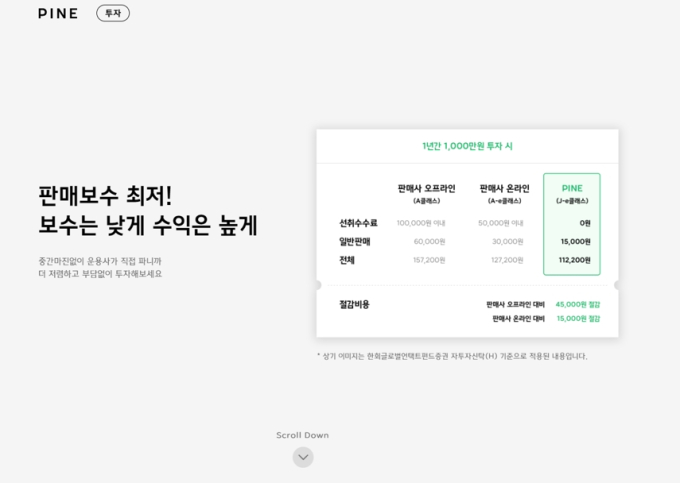This screenshot has height=483, width=680.
Task: Click the (J-e클래스) sublabel
Action: [x=572, y=201]
